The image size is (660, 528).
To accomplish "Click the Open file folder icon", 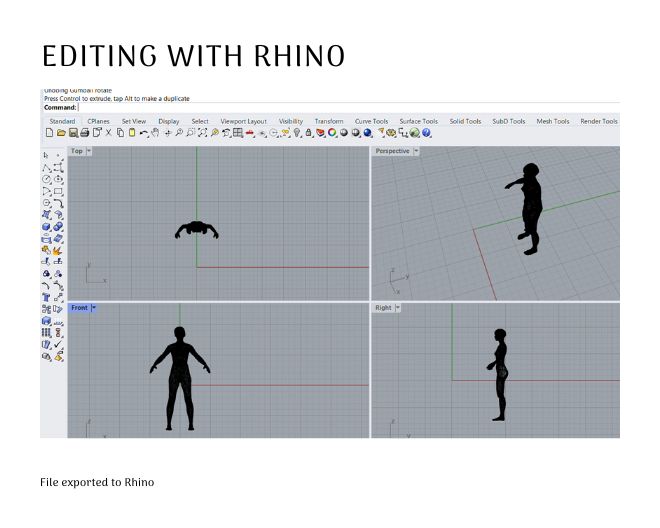I will pyautogui.click(x=61, y=133).
